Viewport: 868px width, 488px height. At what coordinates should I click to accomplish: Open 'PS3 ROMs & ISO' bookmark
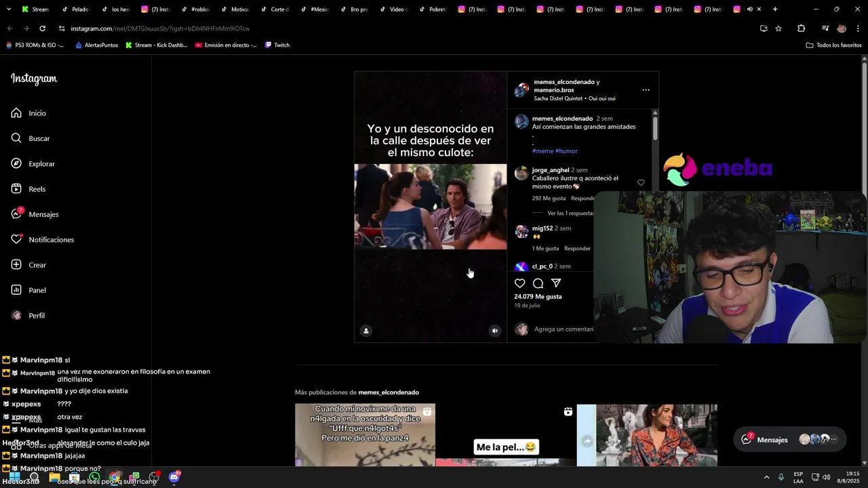tap(35, 45)
